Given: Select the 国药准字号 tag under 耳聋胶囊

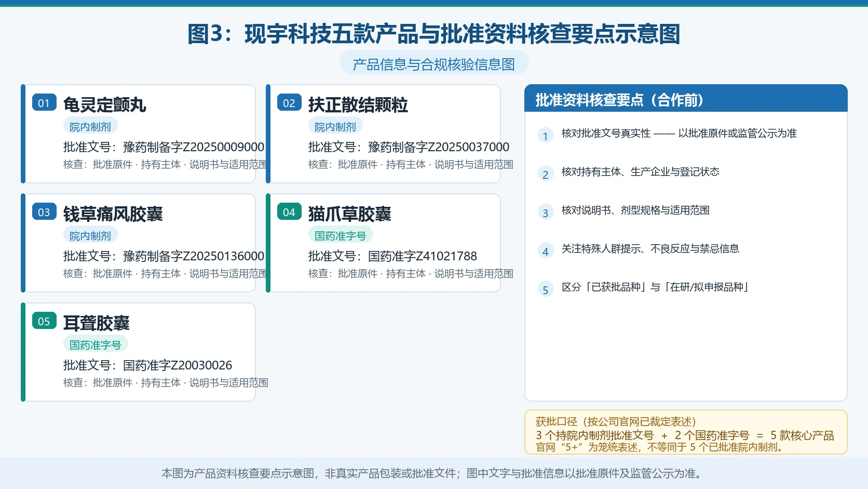Looking at the screenshot, I should [x=96, y=345].
